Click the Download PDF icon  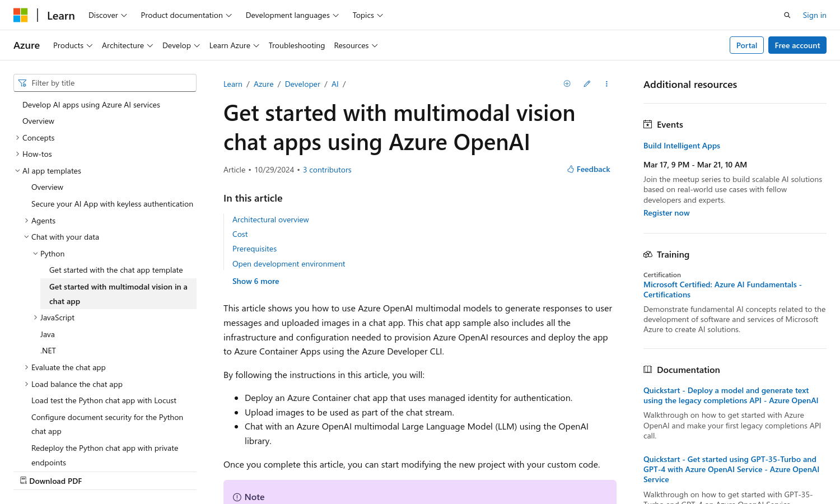[x=23, y=480]
